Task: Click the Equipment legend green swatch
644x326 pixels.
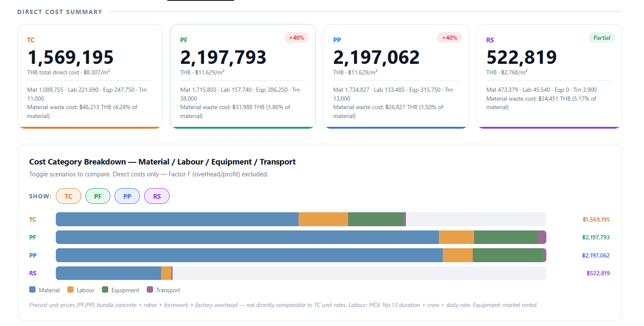Action: click(x=105, y=290)
